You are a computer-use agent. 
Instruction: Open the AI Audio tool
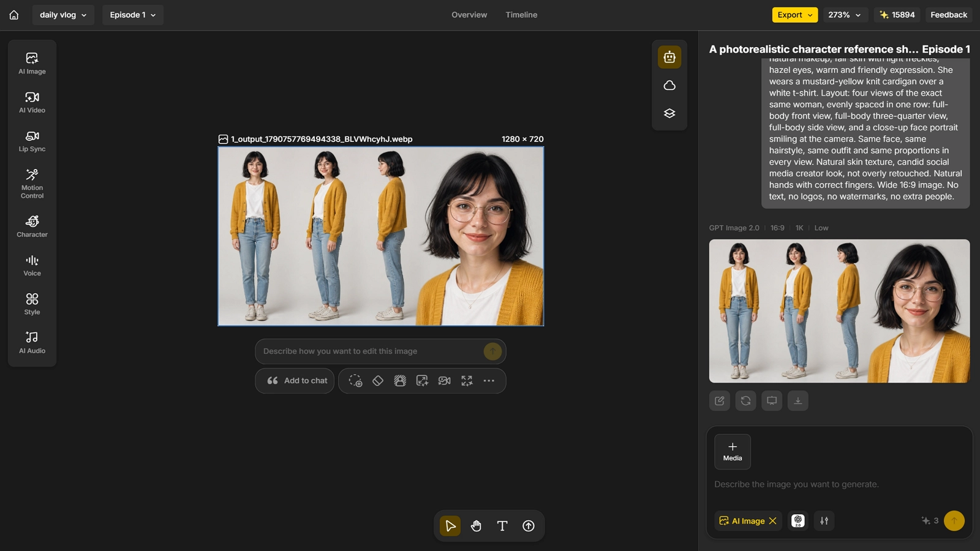click(32, 342)
